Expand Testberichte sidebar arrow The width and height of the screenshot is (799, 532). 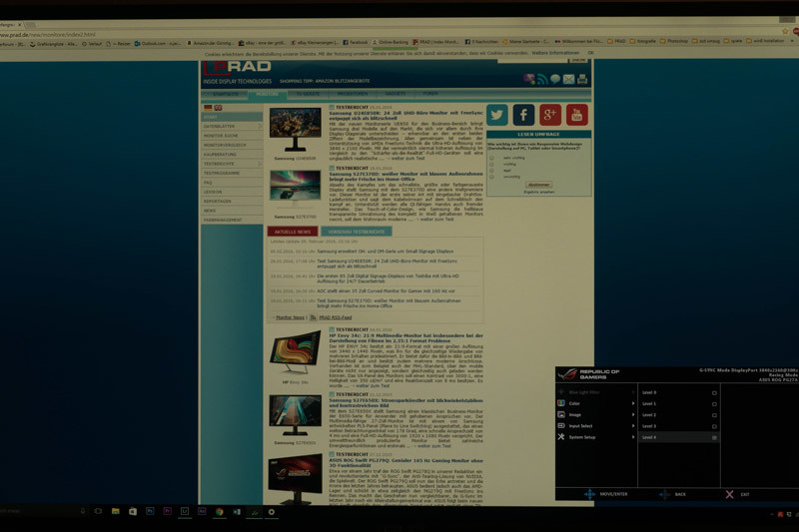click(x=260, y=164)
